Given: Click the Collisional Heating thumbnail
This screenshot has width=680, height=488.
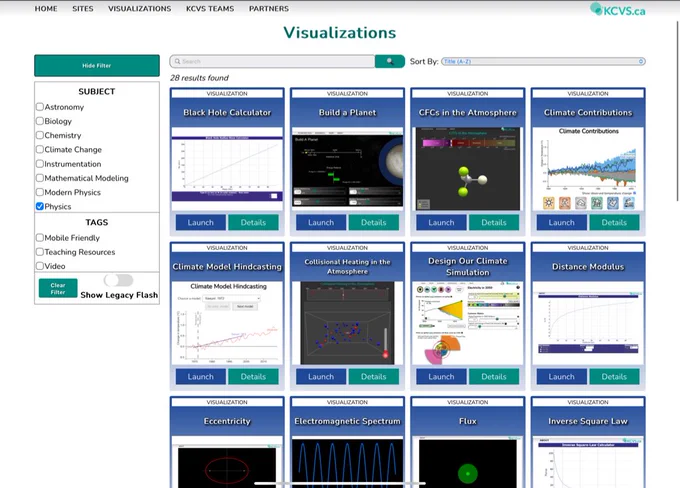Looking at the screenshot, I should click(x=347, y=323).
